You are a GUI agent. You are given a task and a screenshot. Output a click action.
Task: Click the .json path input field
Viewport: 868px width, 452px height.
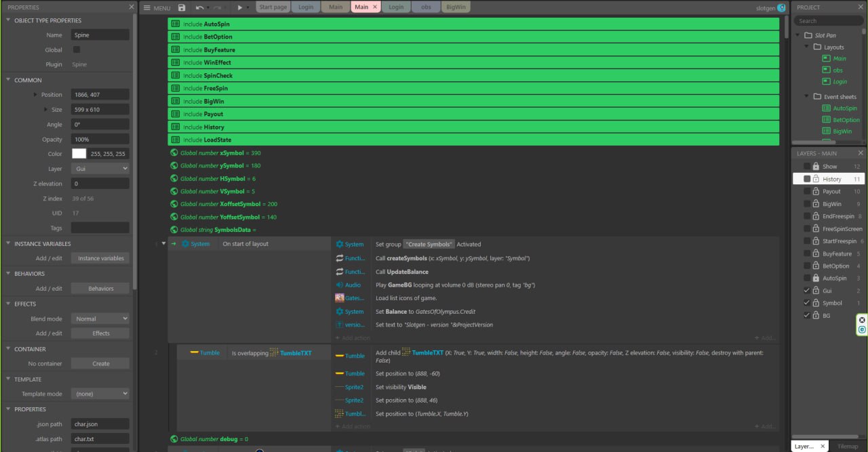100,424
